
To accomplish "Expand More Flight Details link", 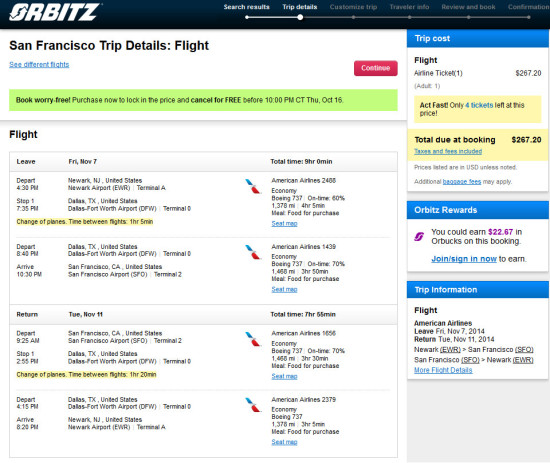I will (443, 370).
